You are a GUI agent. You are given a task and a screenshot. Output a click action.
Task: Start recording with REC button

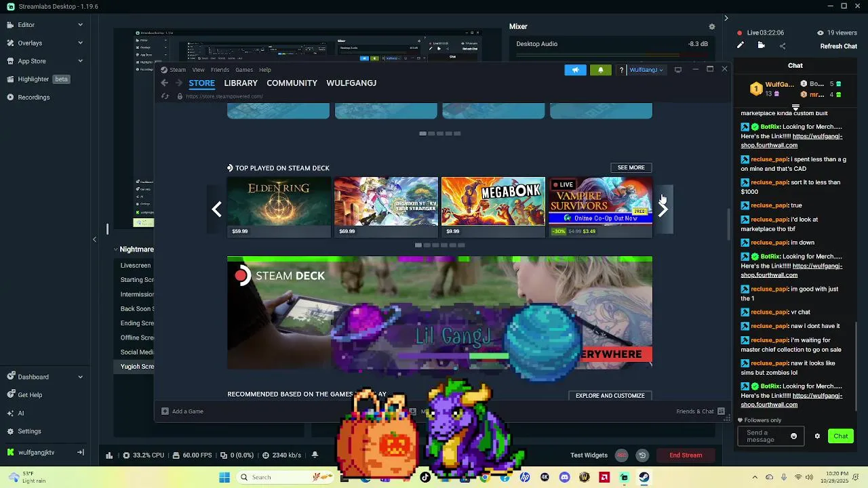pos(621,455)
